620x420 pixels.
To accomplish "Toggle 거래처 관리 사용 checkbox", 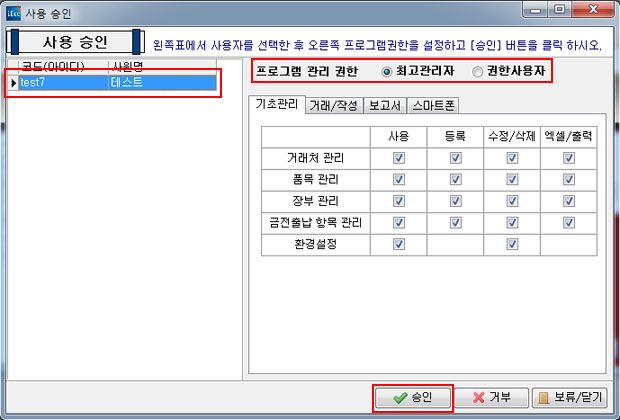I will pyautogui.click(x=399, y=158).
